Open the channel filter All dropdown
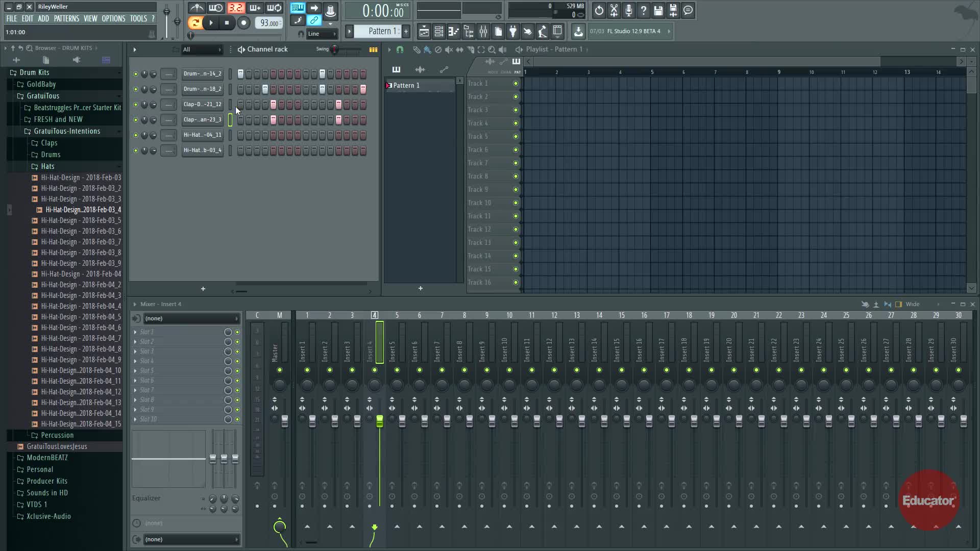This screenshot has width=980, height=551. (x=203, y=49)
